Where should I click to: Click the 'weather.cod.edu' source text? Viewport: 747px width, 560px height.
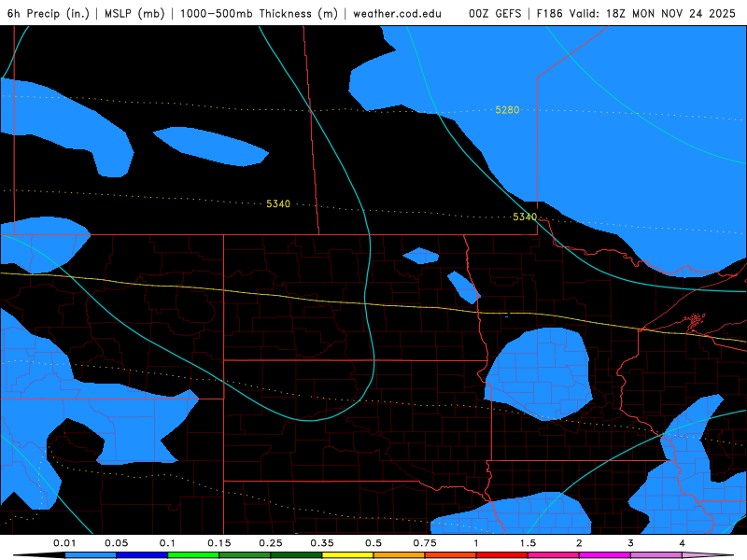[x=398, y=13]
